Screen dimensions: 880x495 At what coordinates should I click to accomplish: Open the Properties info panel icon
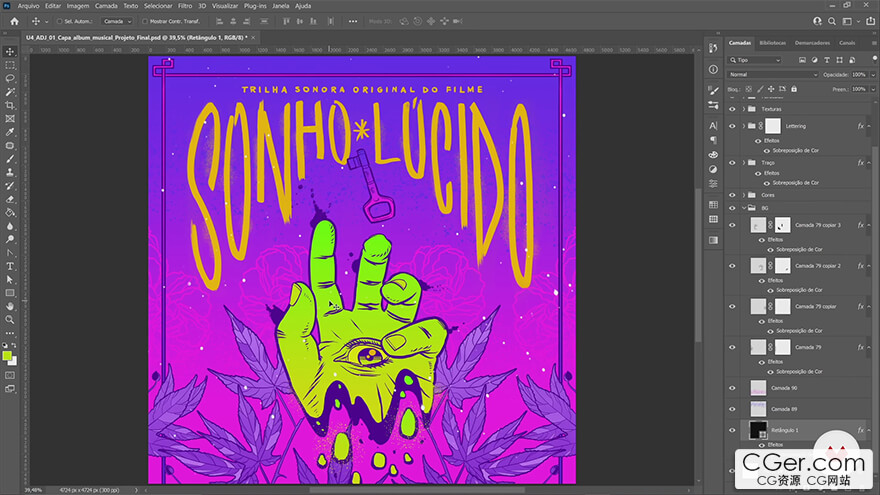tap(713, 70)
